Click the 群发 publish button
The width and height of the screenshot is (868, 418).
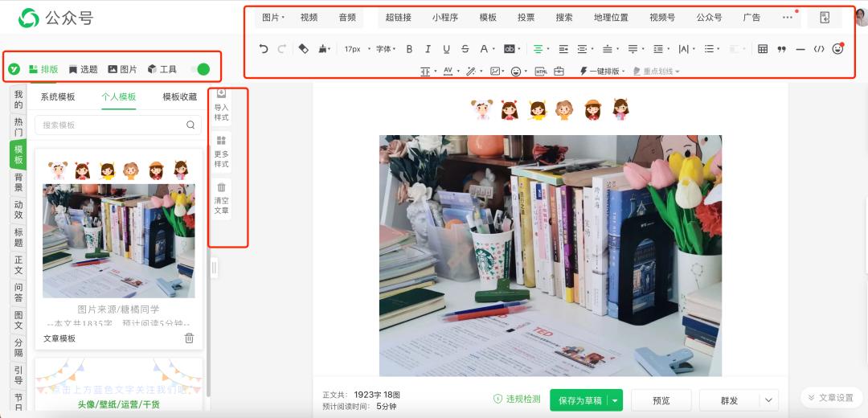[730, 400]
